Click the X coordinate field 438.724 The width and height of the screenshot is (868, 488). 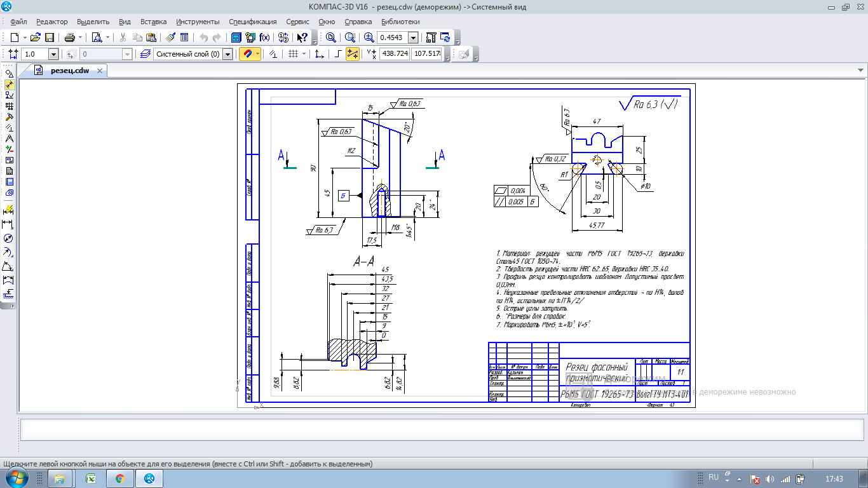coord(394,54)
